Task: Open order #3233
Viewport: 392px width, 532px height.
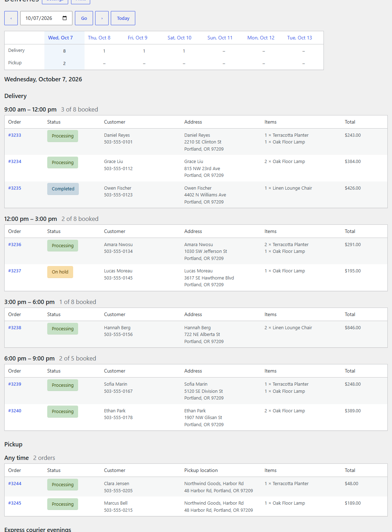Action: (15, 135)
